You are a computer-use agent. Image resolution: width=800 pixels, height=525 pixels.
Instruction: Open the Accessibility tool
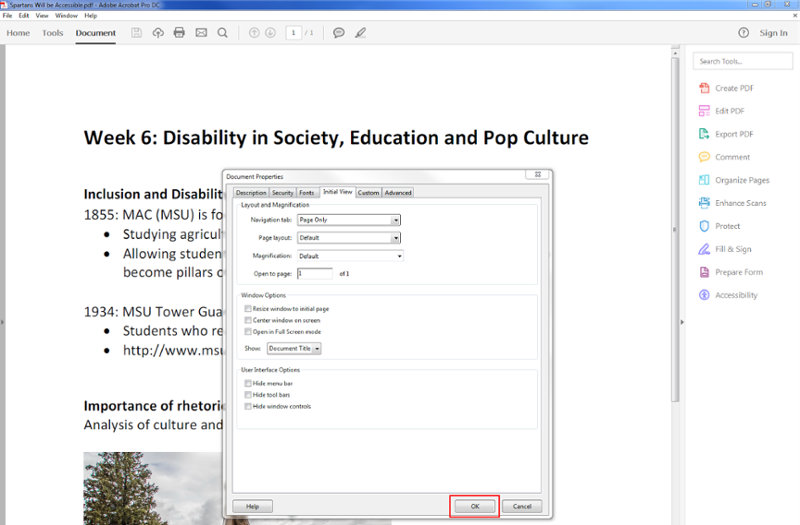coord(728,295)
